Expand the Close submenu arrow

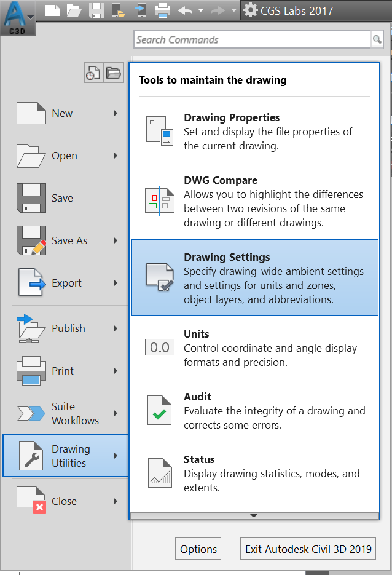click(116, 501)
